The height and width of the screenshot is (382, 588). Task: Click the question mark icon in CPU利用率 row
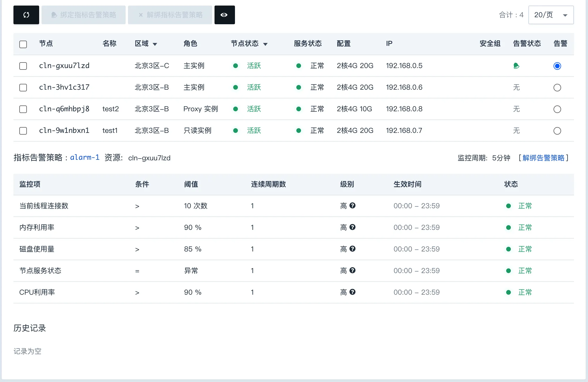tap(352, 292)
